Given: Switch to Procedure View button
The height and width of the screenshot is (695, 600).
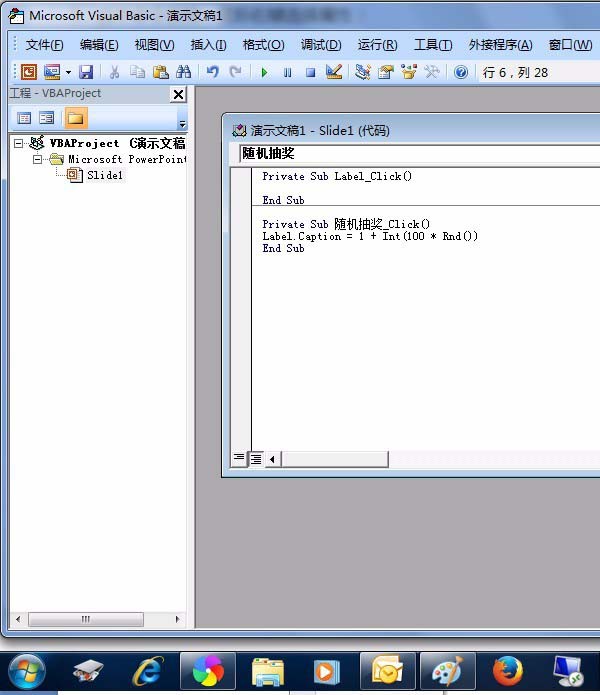Looking at the screenshot, I should coord(239,459).
